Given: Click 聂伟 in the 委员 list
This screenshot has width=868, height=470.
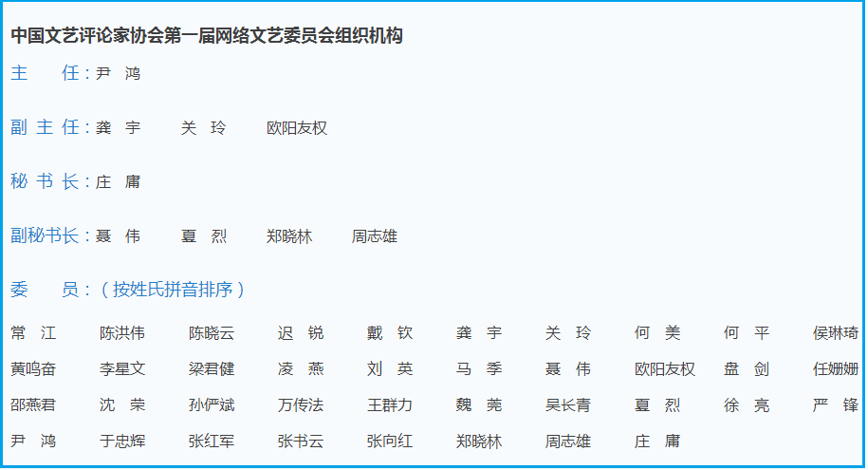Looking at the screenshot, I should (568, 369).
